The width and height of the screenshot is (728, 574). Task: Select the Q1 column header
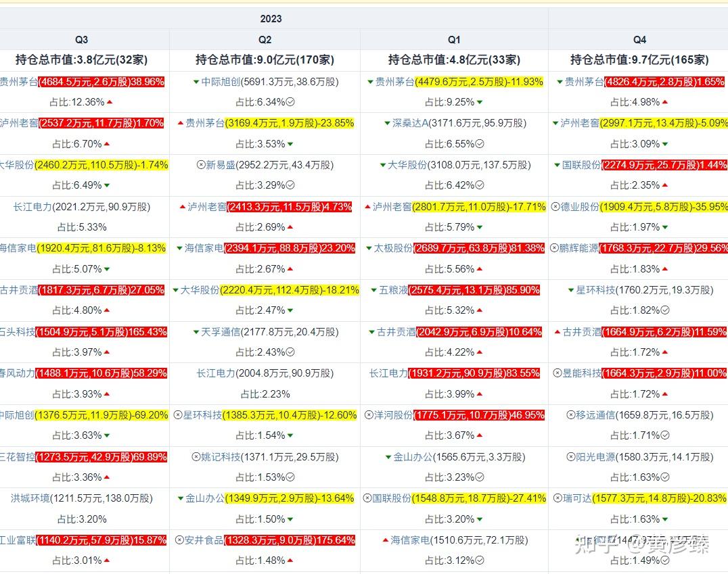pos(454,40)
